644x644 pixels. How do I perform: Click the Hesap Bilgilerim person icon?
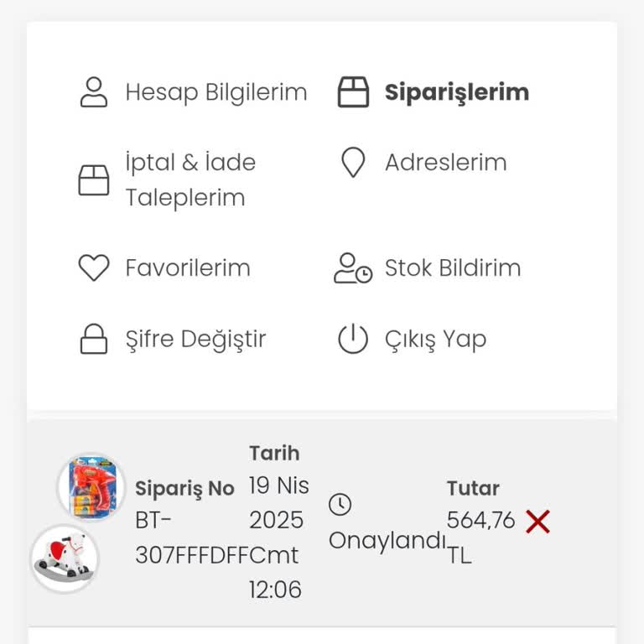click(x=94, y=92)
